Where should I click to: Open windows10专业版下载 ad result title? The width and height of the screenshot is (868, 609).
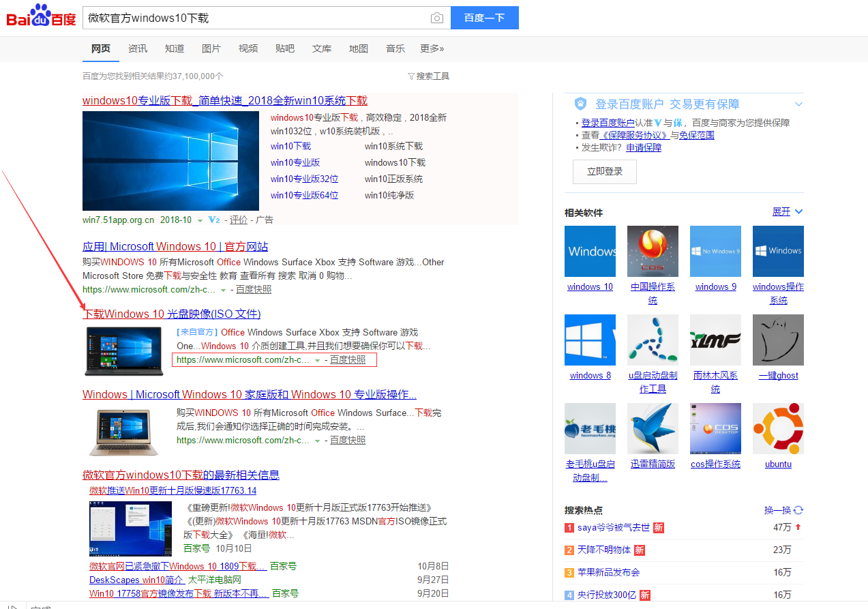[225, 100]
